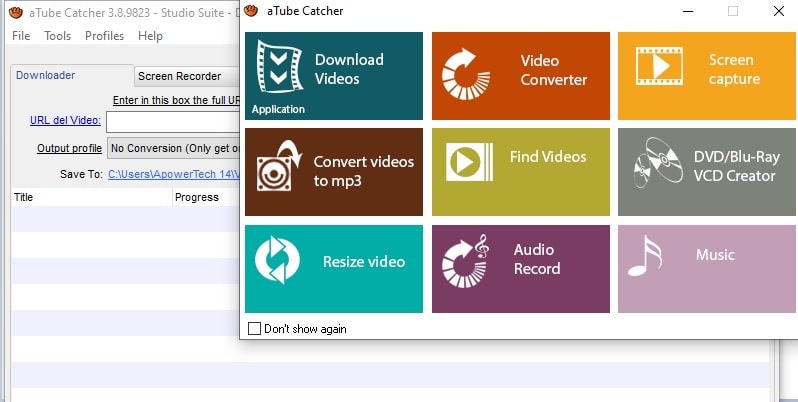Click the Application caption on Download Videos tile
The width and height of the screenshot is (798, 402).
tap(278, 109)
